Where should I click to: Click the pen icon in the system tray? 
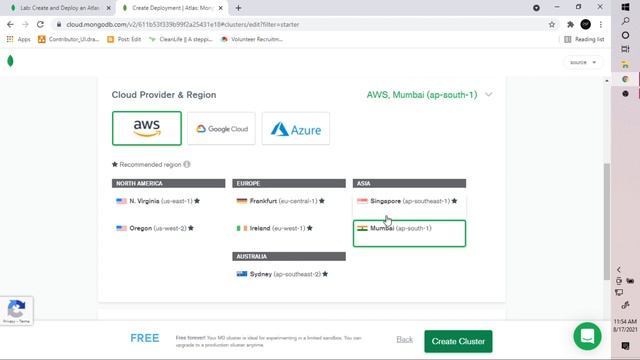(x=625, y=305)
